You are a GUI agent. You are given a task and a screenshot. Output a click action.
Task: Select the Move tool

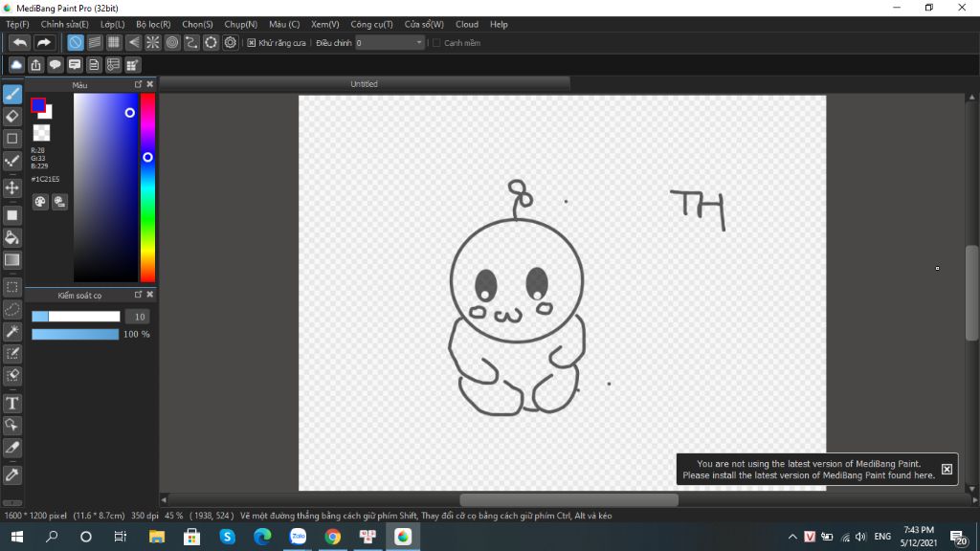tap(12, 187)
